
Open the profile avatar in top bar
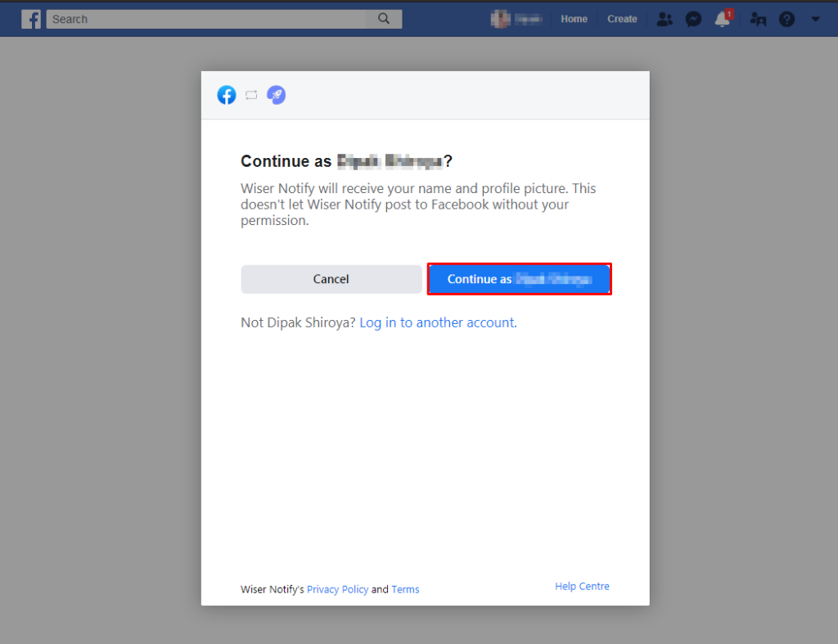(x=500, y=20)
